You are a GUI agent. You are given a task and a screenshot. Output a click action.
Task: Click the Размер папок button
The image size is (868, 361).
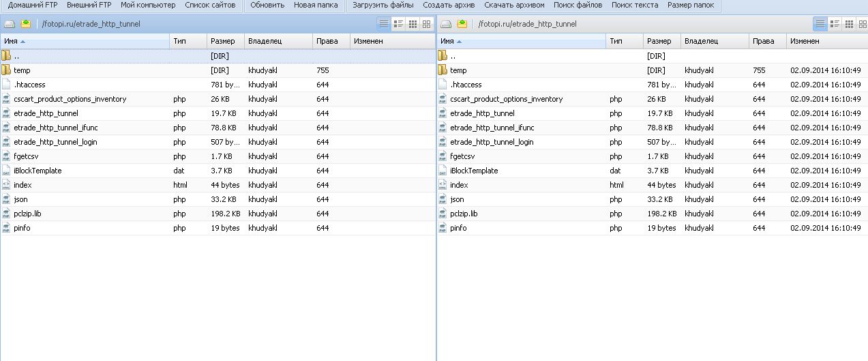click(x=691, y=5)
